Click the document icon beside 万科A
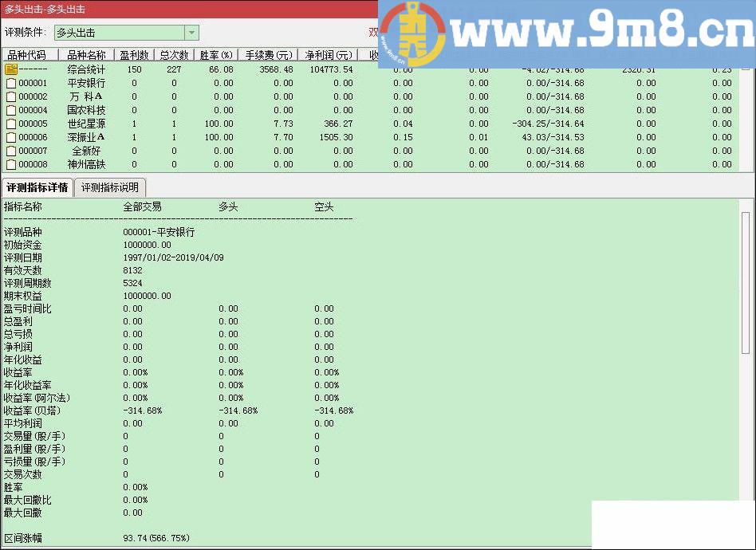Screen dimensions: 756x550 click(13, 96)
